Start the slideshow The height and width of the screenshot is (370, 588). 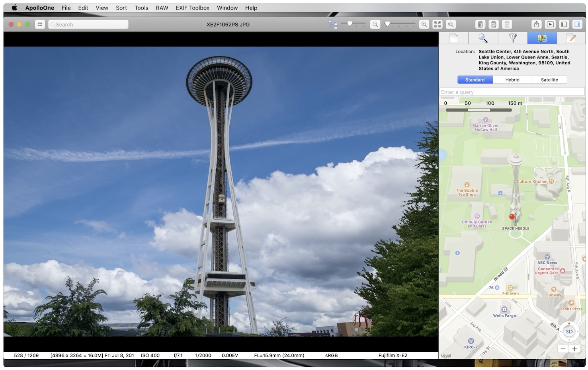(x=550, y=24)
